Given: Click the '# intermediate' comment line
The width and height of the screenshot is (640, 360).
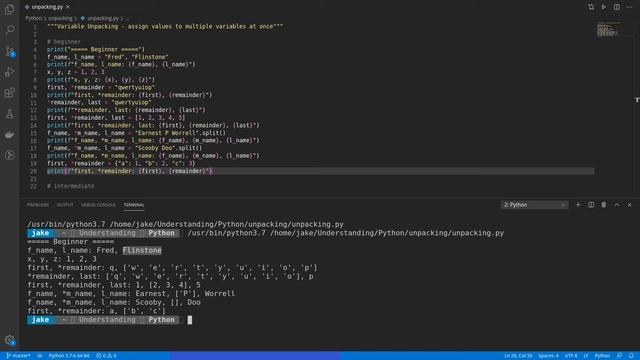Looking at the screenshot, I should pos(71,186).
